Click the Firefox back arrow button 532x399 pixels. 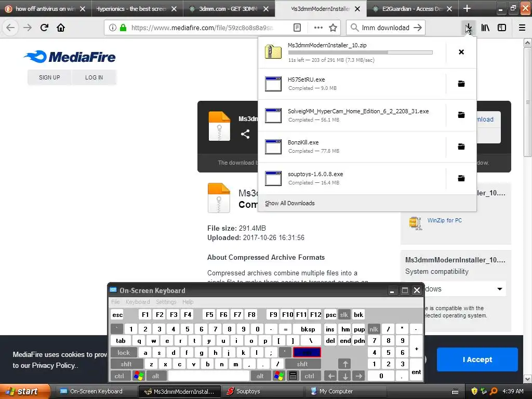pos(10,28)
